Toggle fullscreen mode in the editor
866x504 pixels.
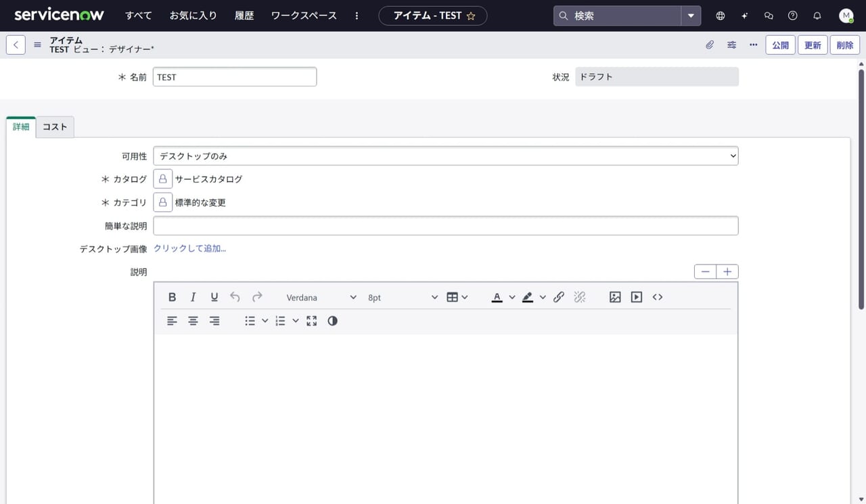(x=311, y=321)
